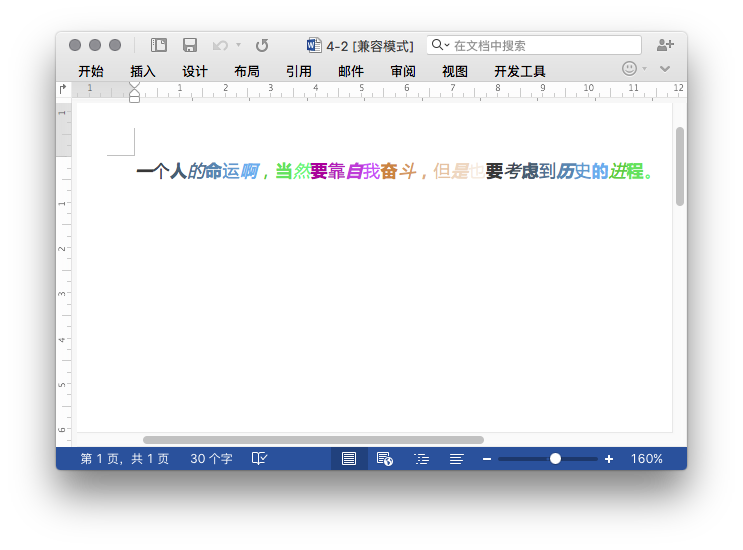Click the horizontal scrollbar thumb
This screenshot has height=550, width=743.
point(313,440)
